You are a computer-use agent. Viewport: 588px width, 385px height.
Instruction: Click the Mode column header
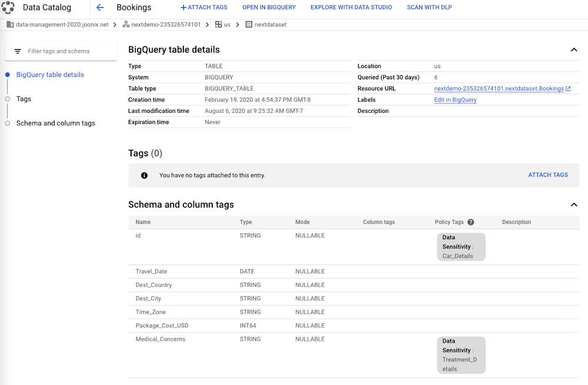[x=302, y=222]
